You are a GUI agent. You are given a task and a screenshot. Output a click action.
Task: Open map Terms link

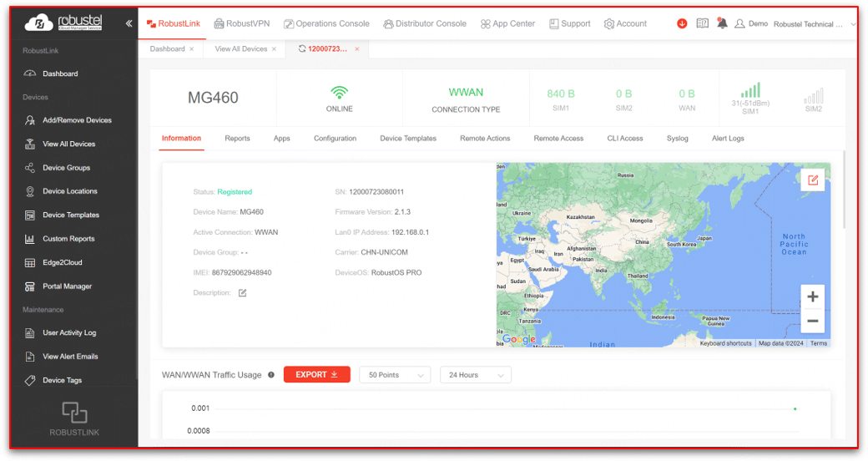point(819,343)
